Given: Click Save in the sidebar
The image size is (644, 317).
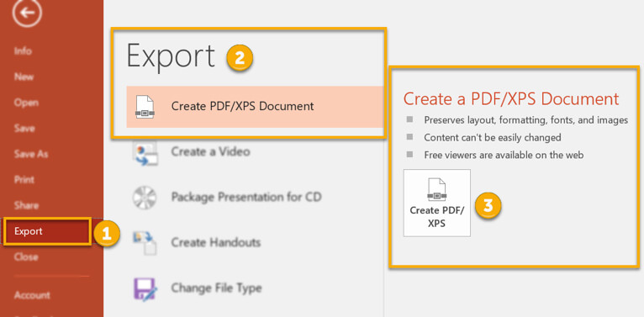Looking at the screenshot, I should click(24, 128).
